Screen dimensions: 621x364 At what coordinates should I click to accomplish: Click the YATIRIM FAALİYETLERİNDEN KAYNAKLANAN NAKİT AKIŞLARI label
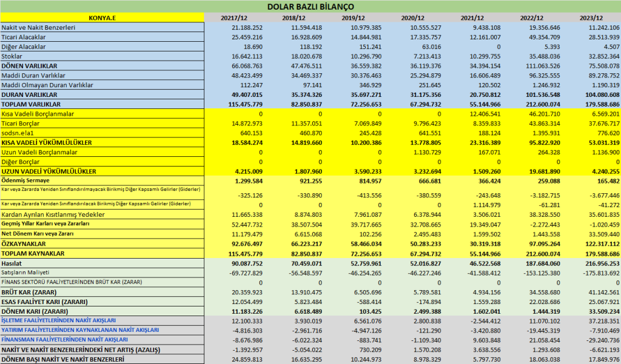80,330
